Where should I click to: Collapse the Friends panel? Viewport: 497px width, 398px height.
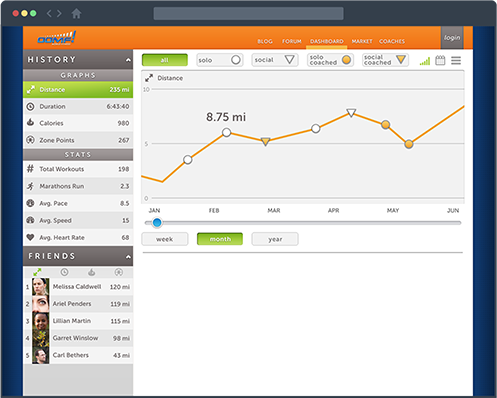(128, 257)
